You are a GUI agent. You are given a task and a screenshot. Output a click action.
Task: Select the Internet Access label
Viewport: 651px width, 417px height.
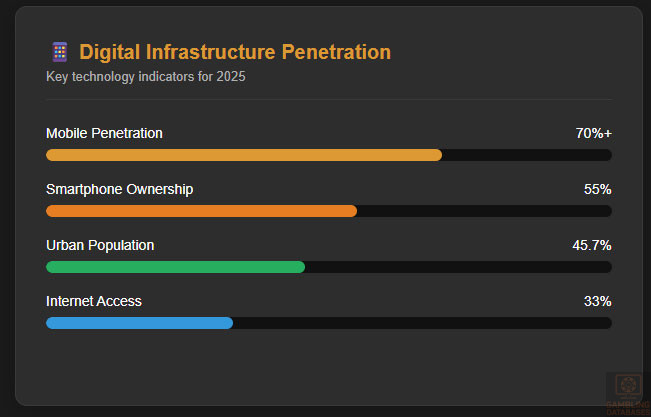coord(94,301)
